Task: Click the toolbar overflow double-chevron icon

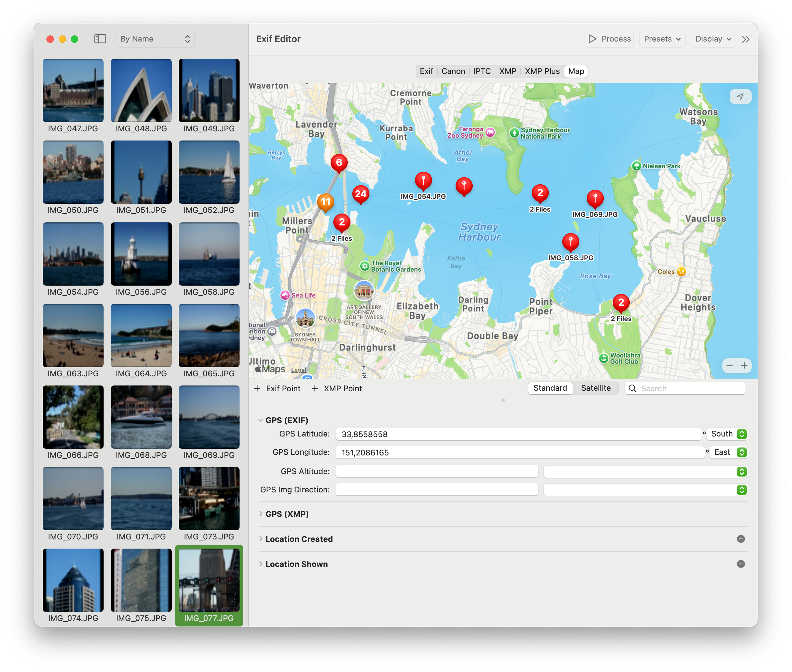Action: [x=746, y=39]
